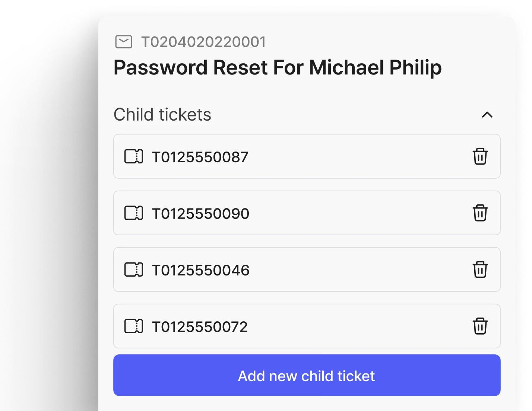Collapse the Child tickets section
The image size is (532, 411).
[x=487, y=115]
